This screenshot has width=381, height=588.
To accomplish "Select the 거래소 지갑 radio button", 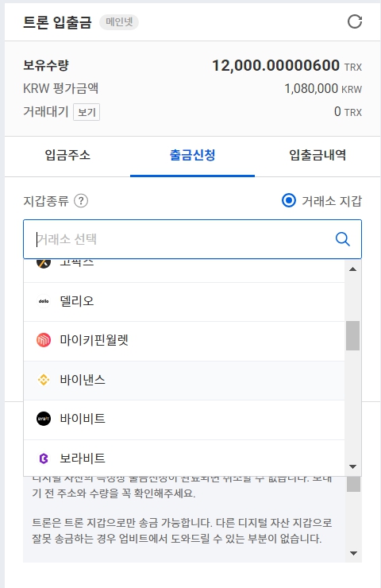I will [x=289, y=200].
